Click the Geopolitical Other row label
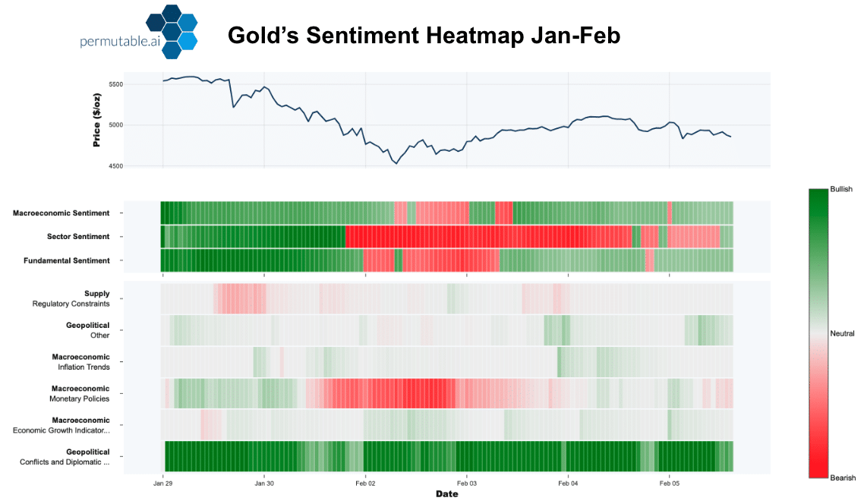Screen dimensions: 867x504 point(87,330)
